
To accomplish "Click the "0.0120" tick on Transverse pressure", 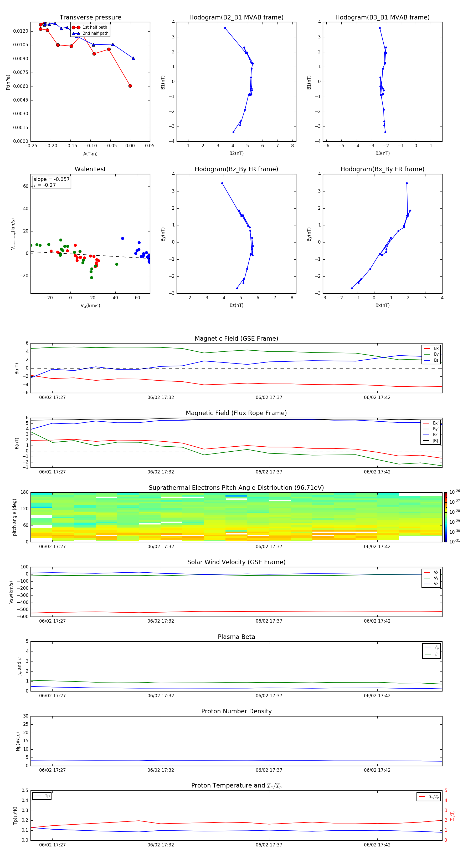I will click(20, 31).
